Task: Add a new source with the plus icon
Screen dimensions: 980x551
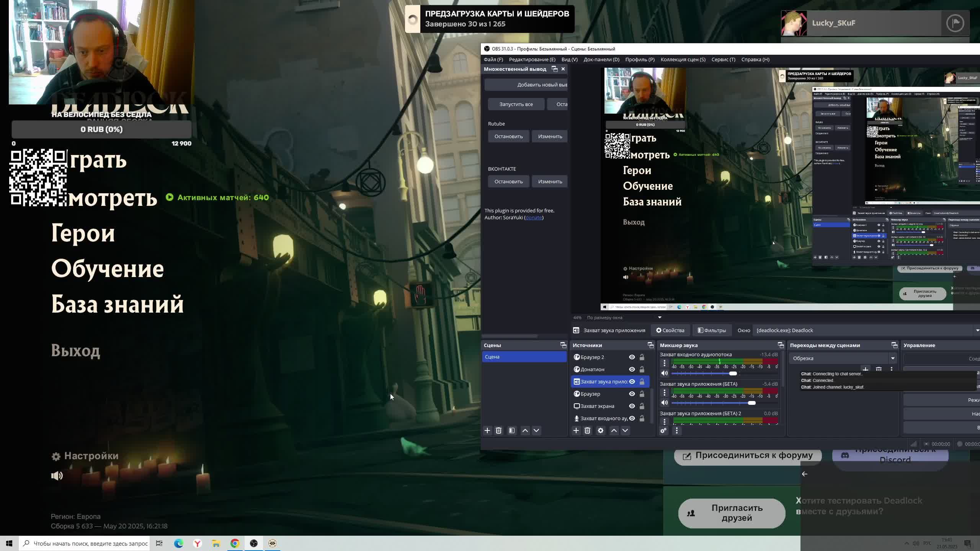Action: pyautogui.click(x=576, y=430)
